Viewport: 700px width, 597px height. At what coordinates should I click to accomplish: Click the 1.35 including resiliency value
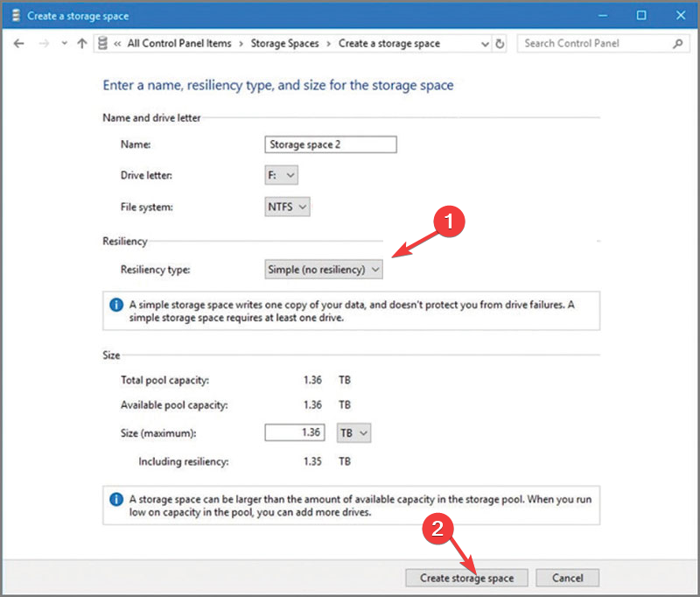pyautogui.click(x=312, y=461)
